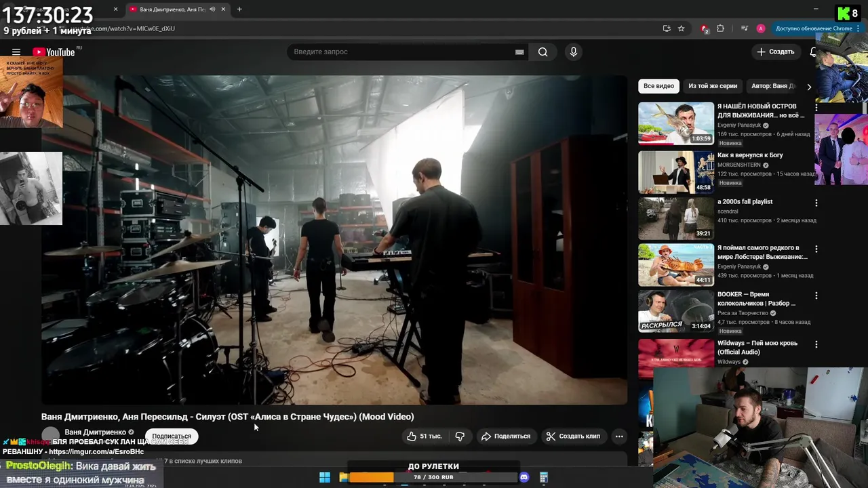Open more actions three dots under video
Screen dimensions: 868x488
pyautogui.click(x=619, y=436)
